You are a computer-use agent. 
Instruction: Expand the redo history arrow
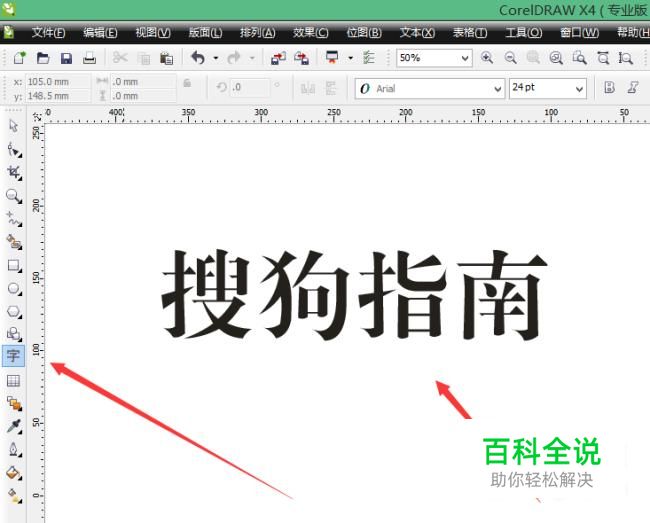(252, 58)
